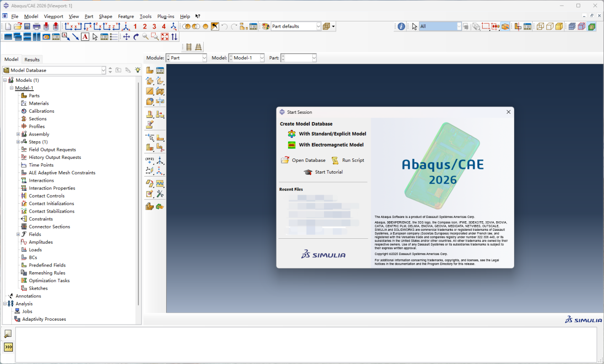Click inside the message area text box
Image resolution: width=604 pixels, height=364 pixels.
coord(306,344)
